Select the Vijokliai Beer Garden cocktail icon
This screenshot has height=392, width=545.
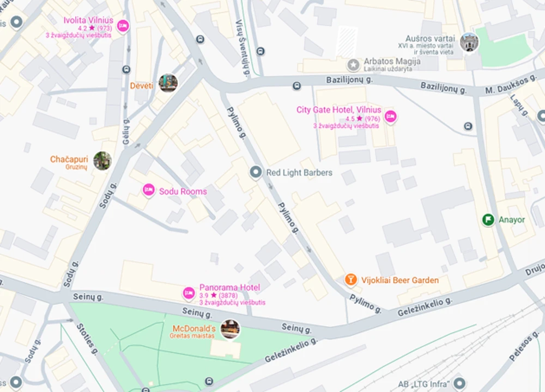(350, 279)
